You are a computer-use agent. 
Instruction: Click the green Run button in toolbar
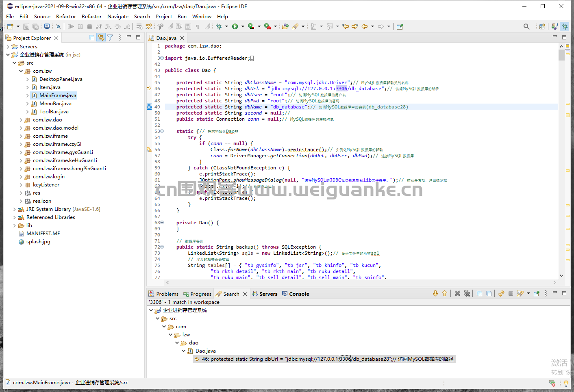pyautogui.click(x=235, y=26)
